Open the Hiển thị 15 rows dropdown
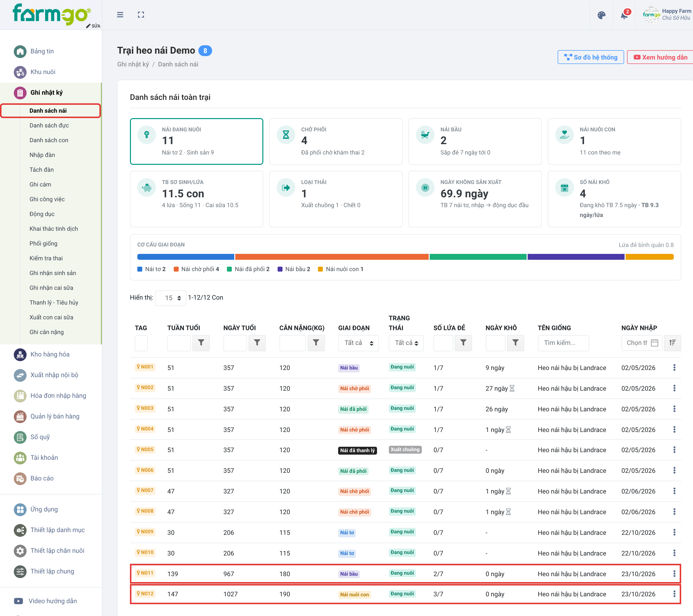693x616 pixels. 171,298
